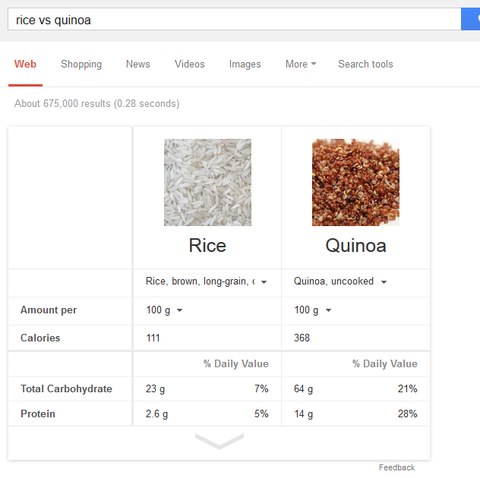Open the More search options menu
The height and width of the screenshot is (478, 480).
(x=301, y=64)
